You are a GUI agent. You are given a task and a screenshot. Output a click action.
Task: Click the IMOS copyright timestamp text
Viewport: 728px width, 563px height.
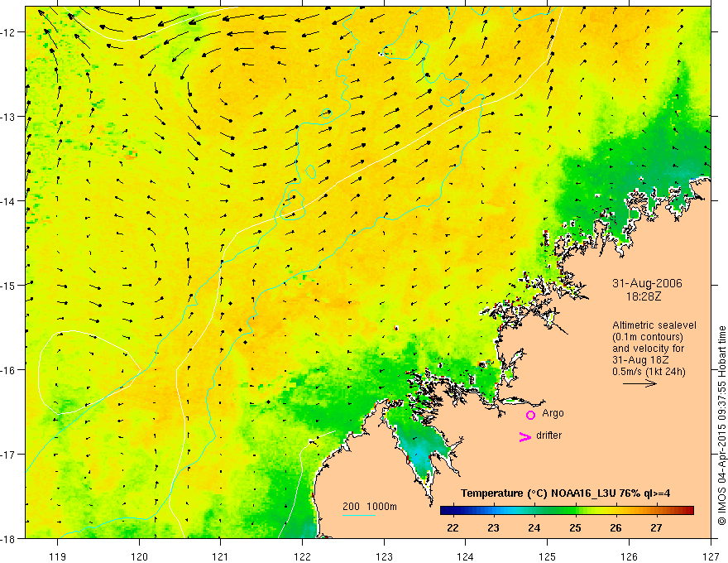721,426
